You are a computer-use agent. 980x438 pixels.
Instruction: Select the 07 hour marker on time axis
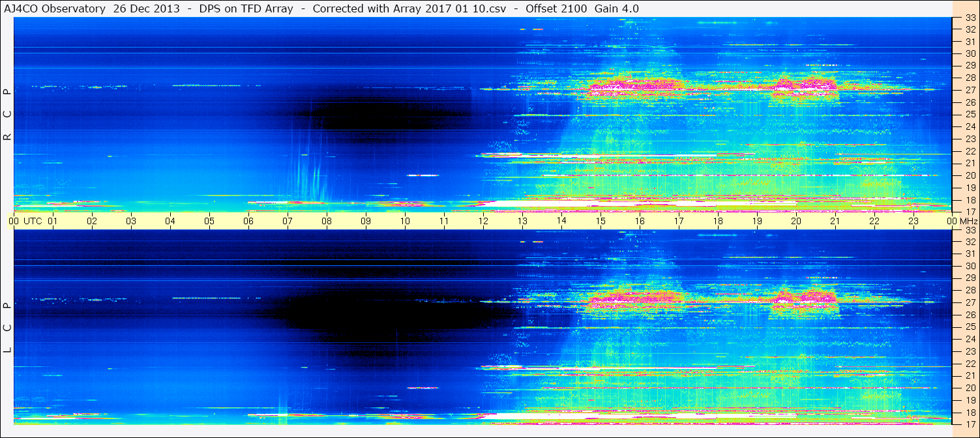click(288, 221)
